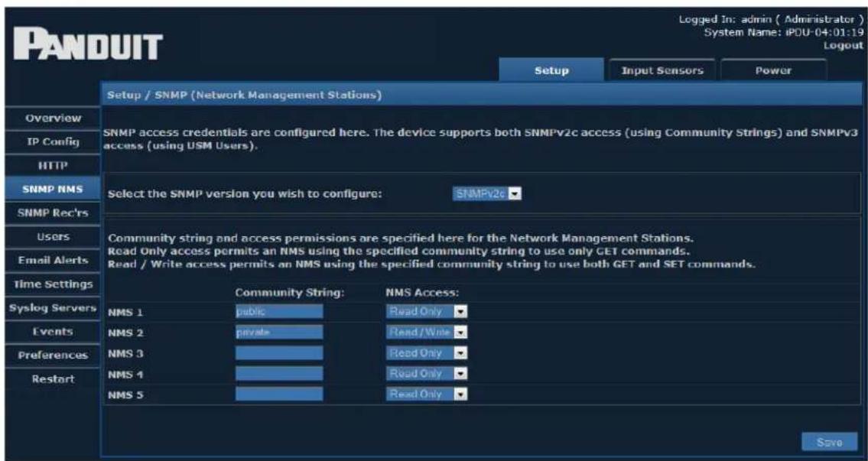This screenshot has width=868, height=461.
Task: Expand NMS 2 Read/Write access dropdown
Action: [x=427, y=332]
